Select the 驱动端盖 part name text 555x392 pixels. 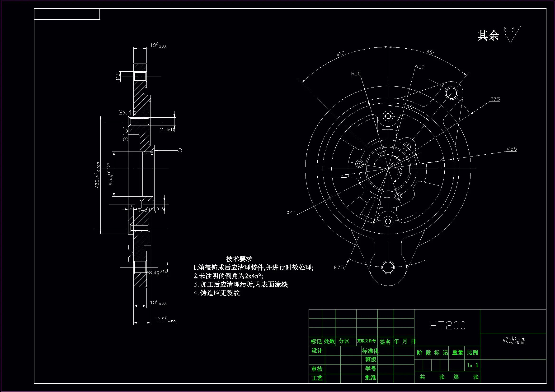pyautogui.click(x=514, y=341)
